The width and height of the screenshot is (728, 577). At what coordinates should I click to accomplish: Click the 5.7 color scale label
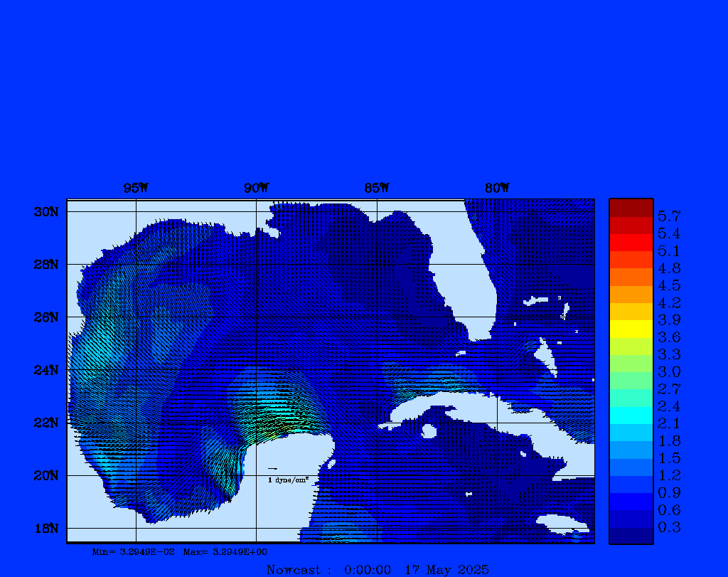point(669,216)
